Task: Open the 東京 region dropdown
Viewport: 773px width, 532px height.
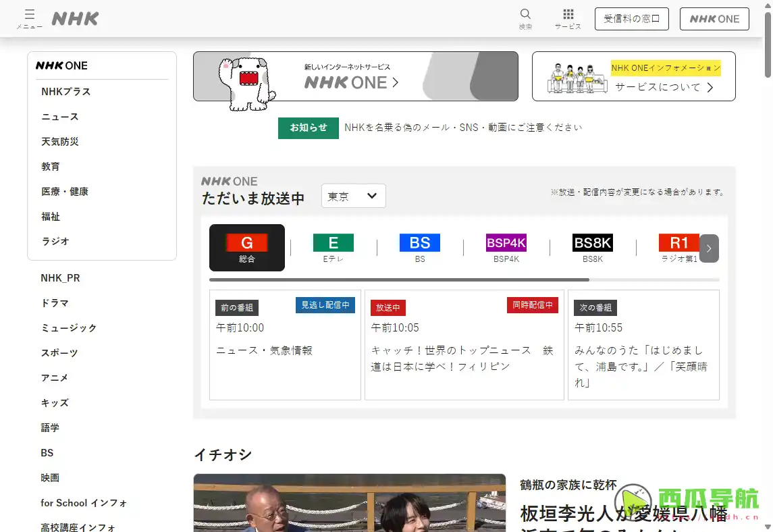Action: click(353, 196)
